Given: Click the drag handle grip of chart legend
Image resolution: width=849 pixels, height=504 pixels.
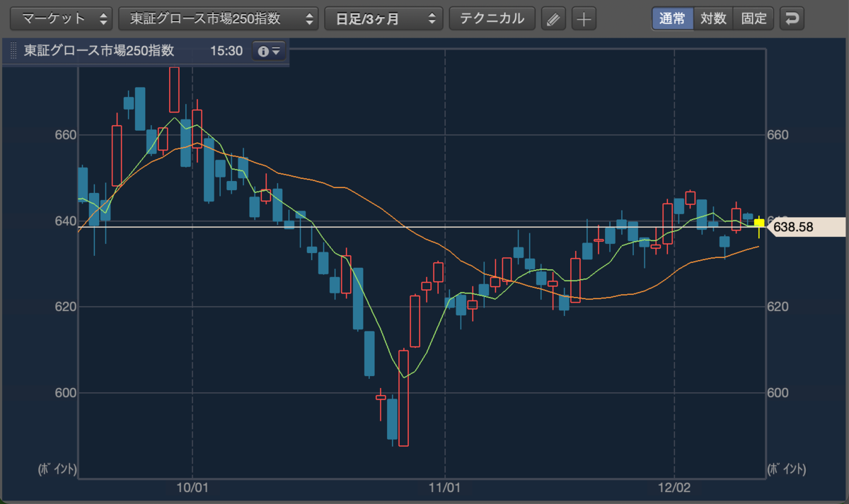Looking at the screenshot, I should [x=13, y=52].
